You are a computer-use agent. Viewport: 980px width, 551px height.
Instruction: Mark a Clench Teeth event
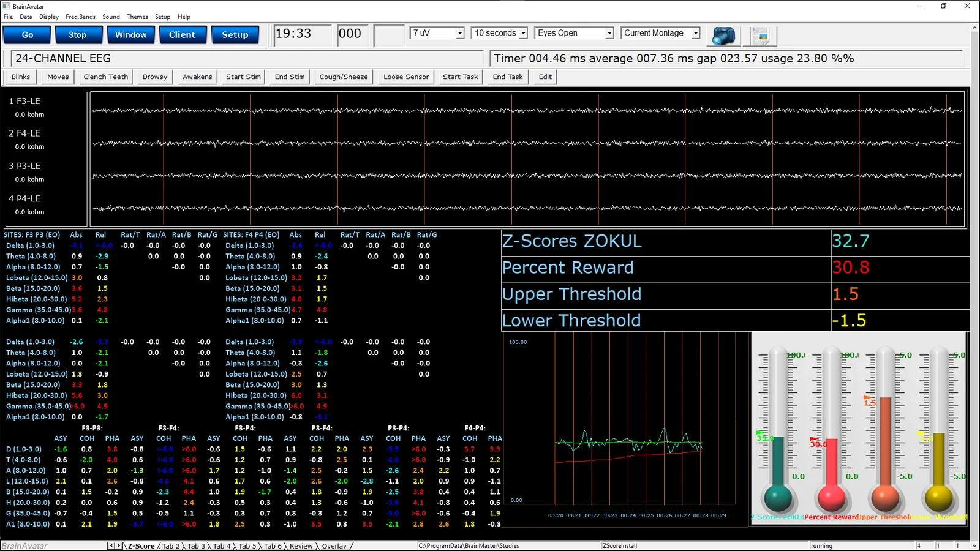tap(106, 77)
